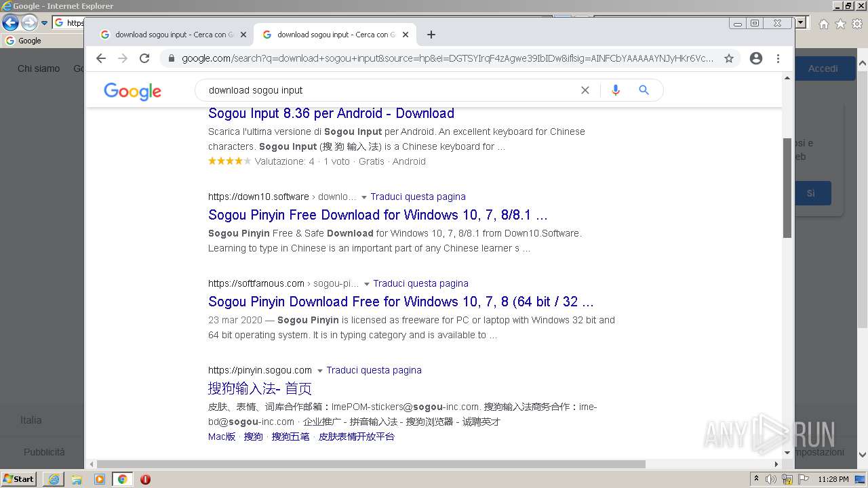The width and height of the screenshot is (868, 488).
Task: Click the volume icon in system tray
Action: pos(770,479)
